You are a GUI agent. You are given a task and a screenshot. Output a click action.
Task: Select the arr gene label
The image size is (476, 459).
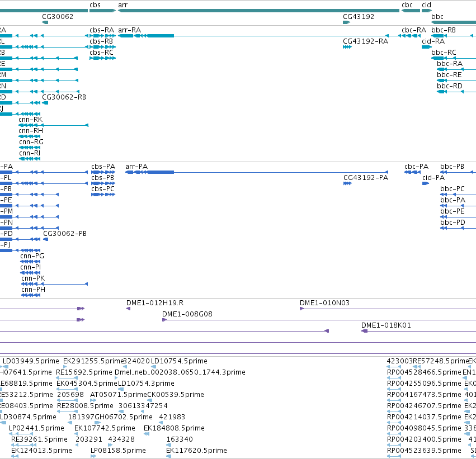(123, 5)
